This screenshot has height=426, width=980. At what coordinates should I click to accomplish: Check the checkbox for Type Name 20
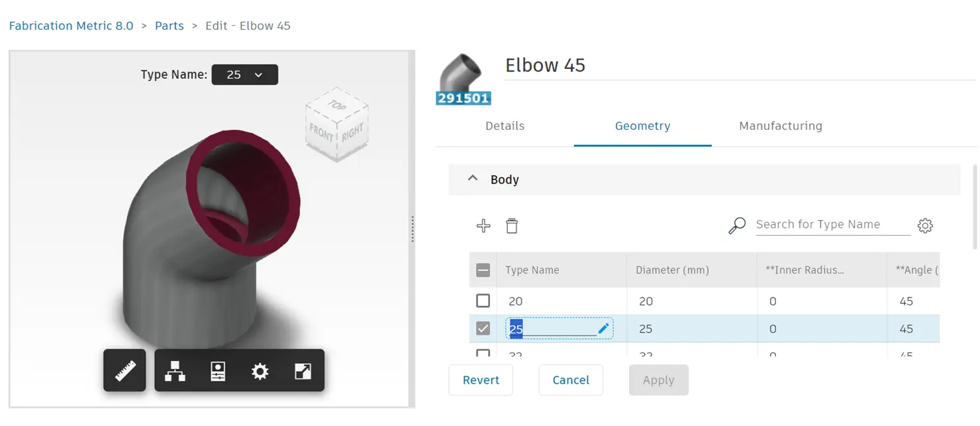tap(483, 301)
